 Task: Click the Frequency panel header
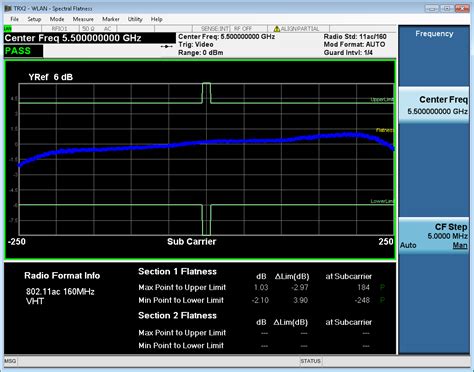tap(434, 34)
